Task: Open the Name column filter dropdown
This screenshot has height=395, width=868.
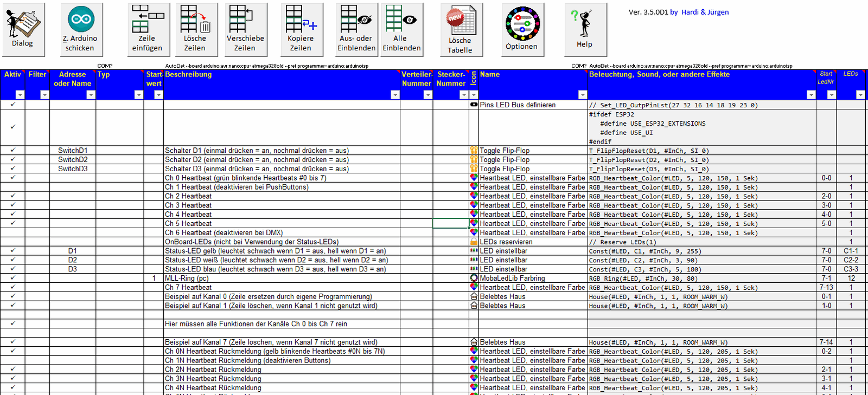Action: coord(582,95)
